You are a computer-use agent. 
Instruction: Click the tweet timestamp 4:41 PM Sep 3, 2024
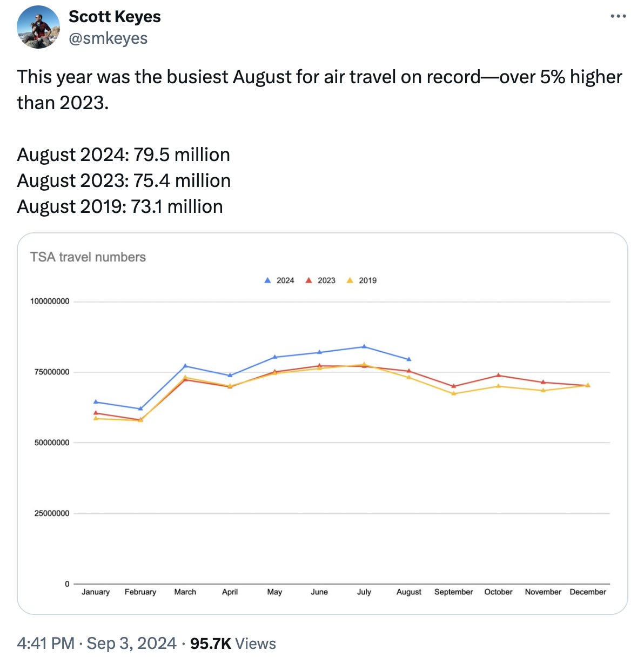coord(97,643)
